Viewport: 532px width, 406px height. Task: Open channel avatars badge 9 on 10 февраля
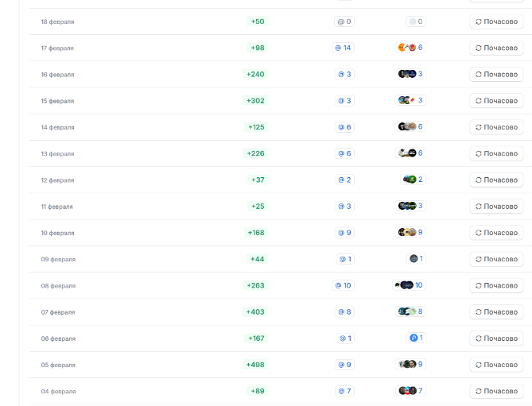click(x=410, y=233)
